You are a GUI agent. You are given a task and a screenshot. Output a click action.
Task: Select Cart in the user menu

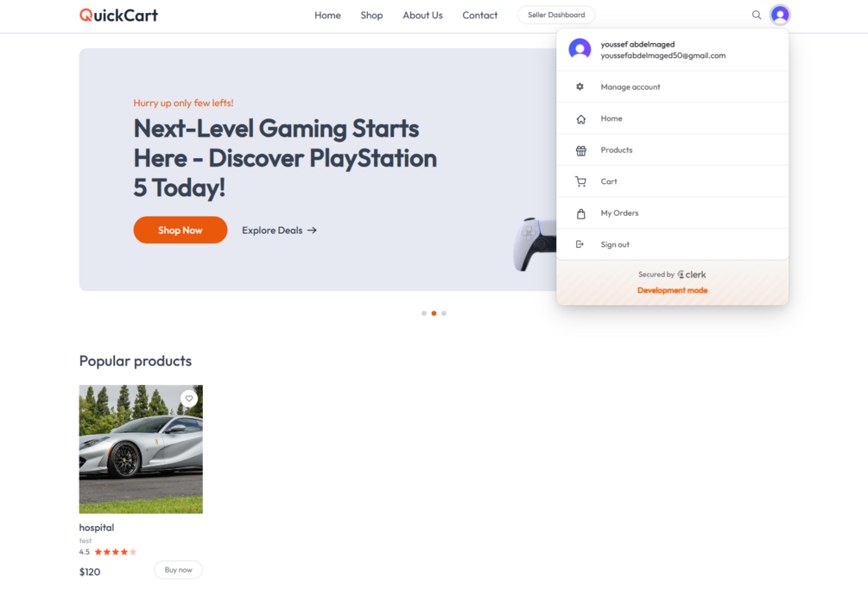[672, 181]
